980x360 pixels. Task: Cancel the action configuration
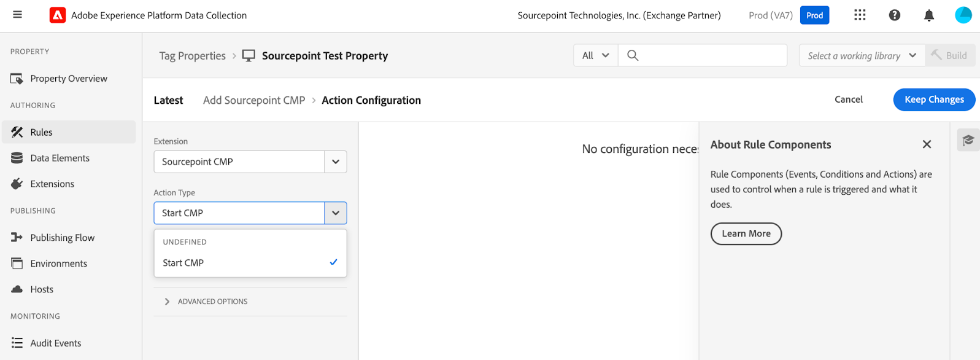(849, 100)
